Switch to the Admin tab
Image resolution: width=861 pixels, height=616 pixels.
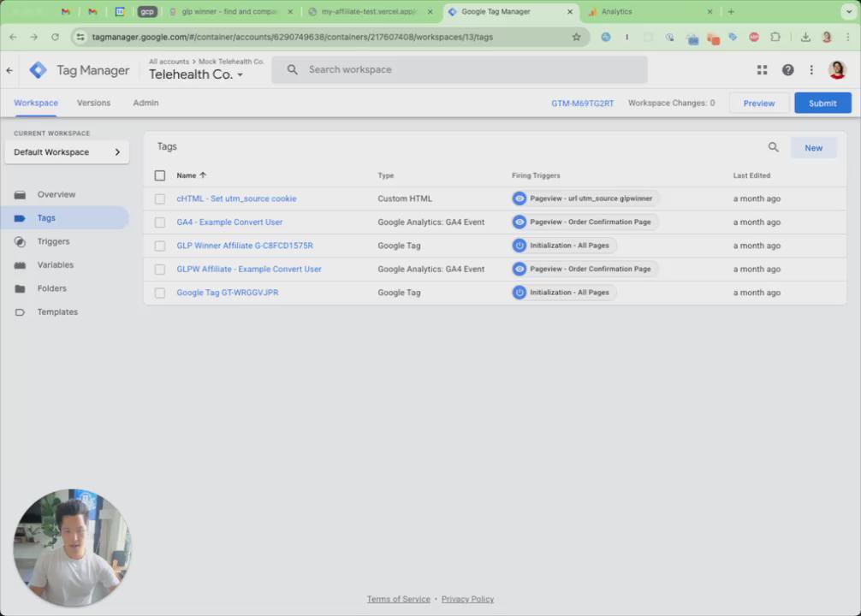coord(145,103)
